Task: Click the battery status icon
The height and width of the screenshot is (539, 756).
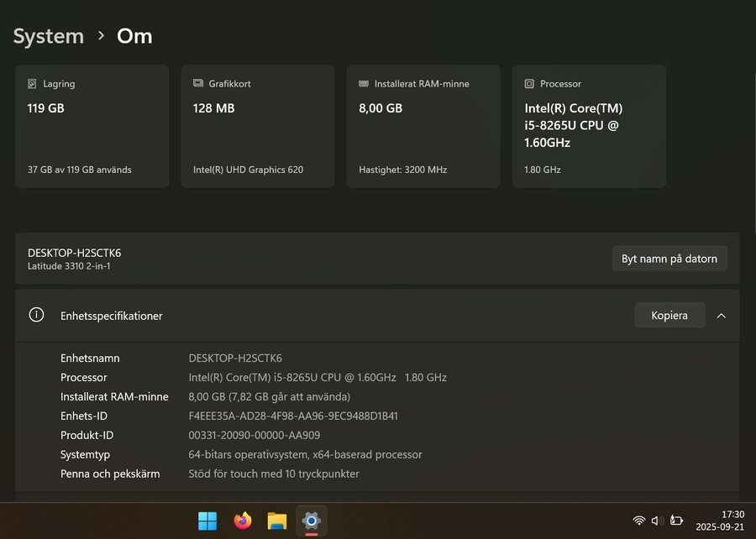Action: tap(676, 521)
